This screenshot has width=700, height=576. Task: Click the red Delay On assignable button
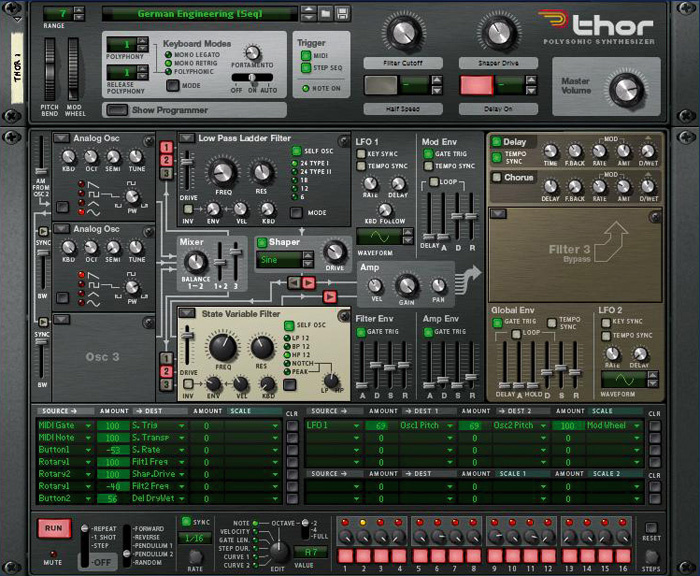[x=477, y=85]
